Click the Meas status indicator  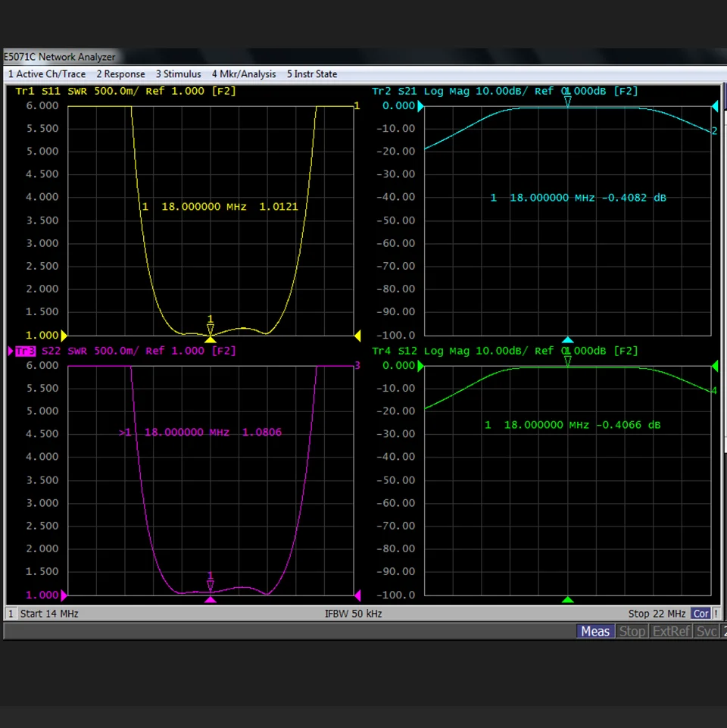pos(595,632)
